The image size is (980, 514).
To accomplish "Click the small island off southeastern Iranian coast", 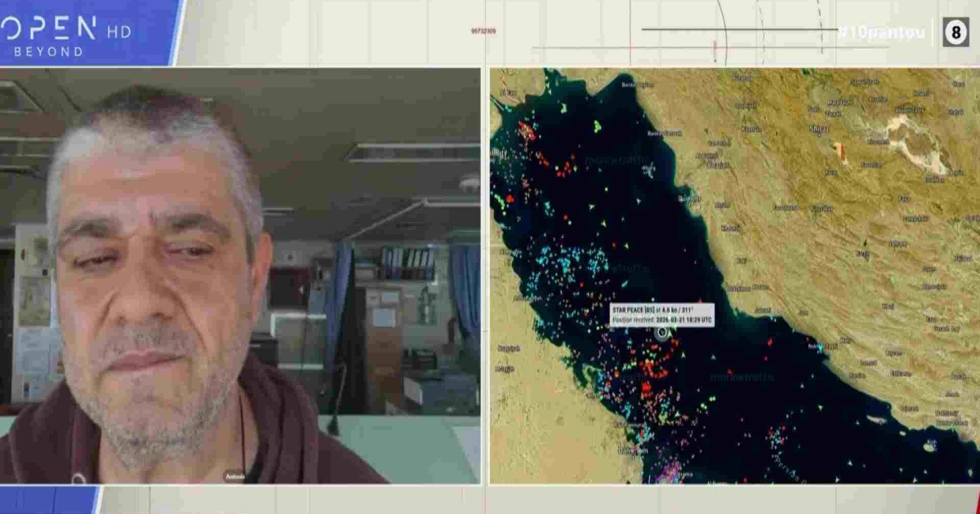I will [929, 445].
